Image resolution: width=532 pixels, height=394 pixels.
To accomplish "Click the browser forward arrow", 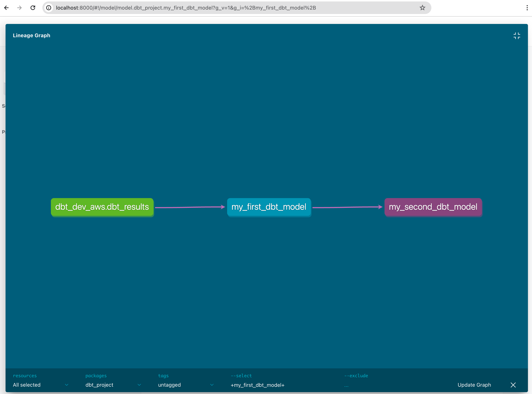I will click(20, 8).
